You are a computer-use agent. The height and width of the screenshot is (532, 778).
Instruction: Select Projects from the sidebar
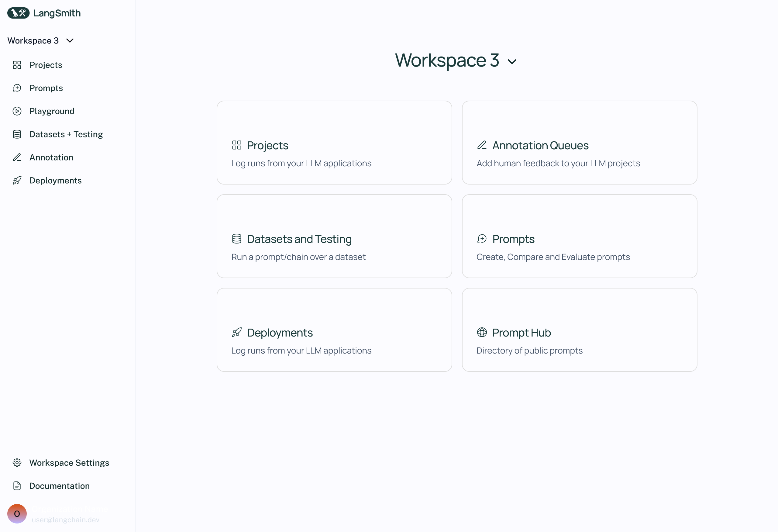(46, 64)
